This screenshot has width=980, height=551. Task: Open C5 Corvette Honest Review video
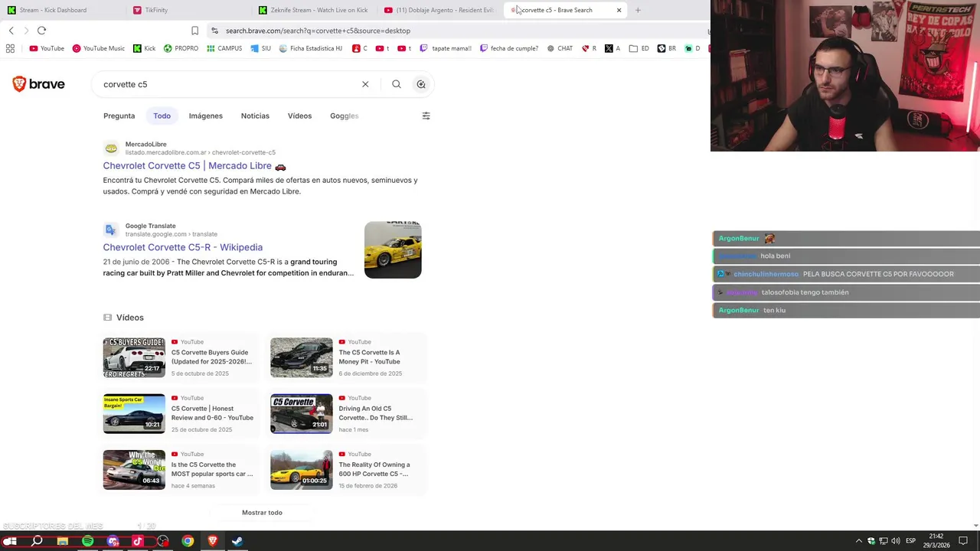212,413
